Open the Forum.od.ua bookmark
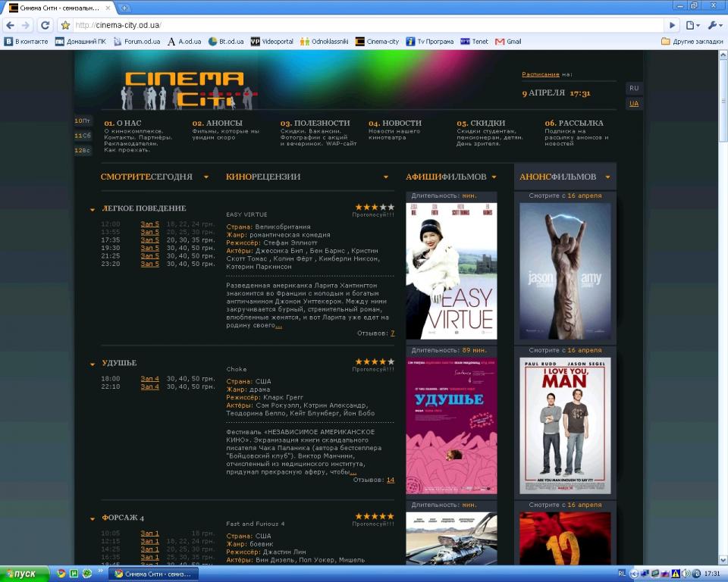The height and width of the screenshot is (582, 728). 137,42
